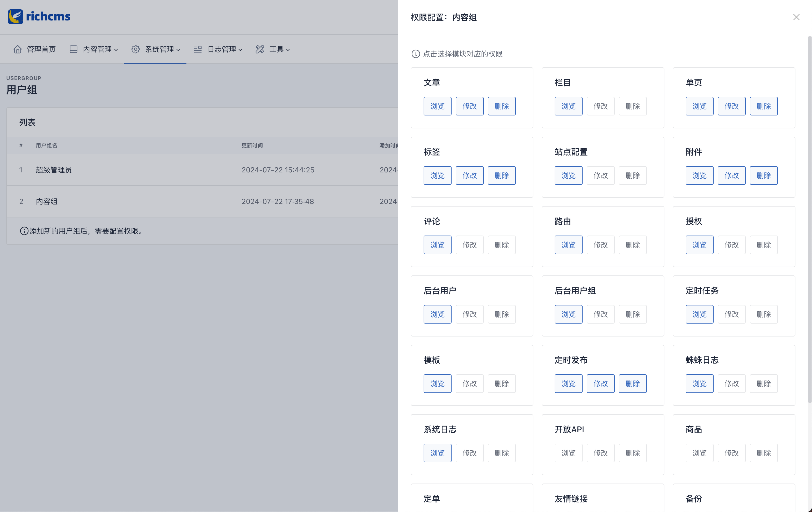
Task: Enable 修改 permission for 站点配置
Action: [600, 175]
